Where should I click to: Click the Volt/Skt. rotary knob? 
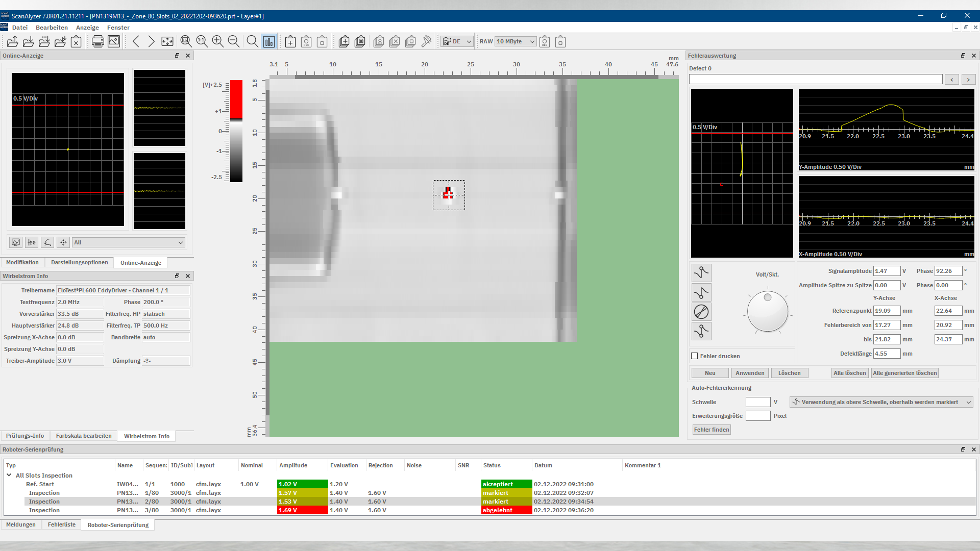pos(767,312)
